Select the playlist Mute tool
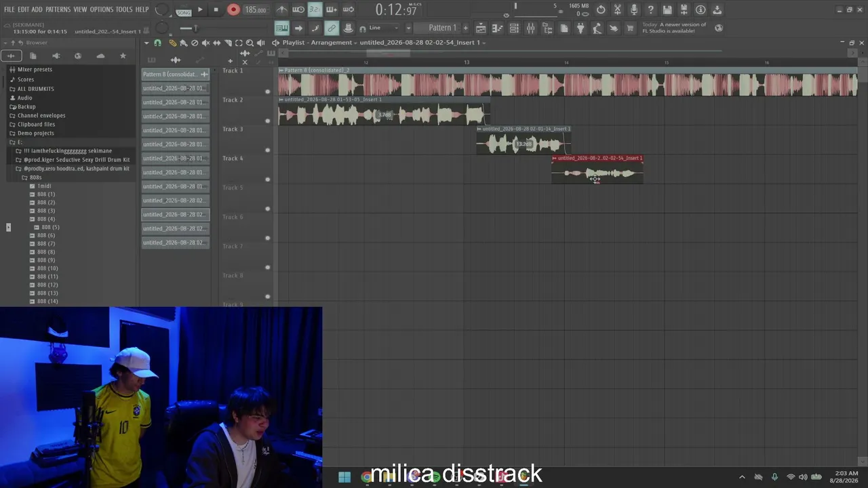868x488 pixels. [205, 43]
